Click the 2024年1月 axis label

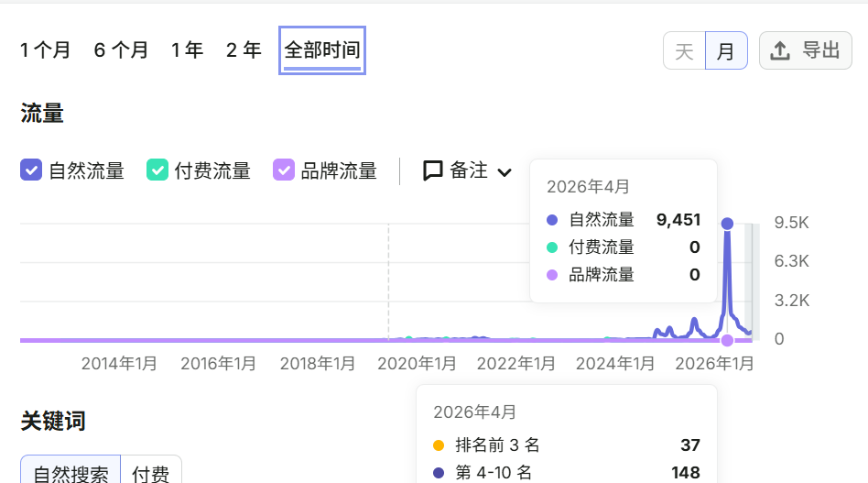(615, 363)
